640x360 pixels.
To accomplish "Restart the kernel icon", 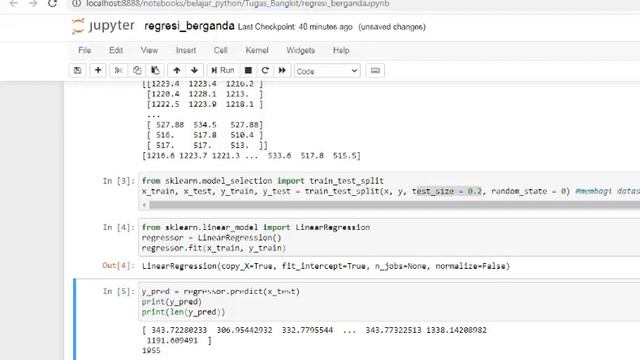I will pos(265,71).
